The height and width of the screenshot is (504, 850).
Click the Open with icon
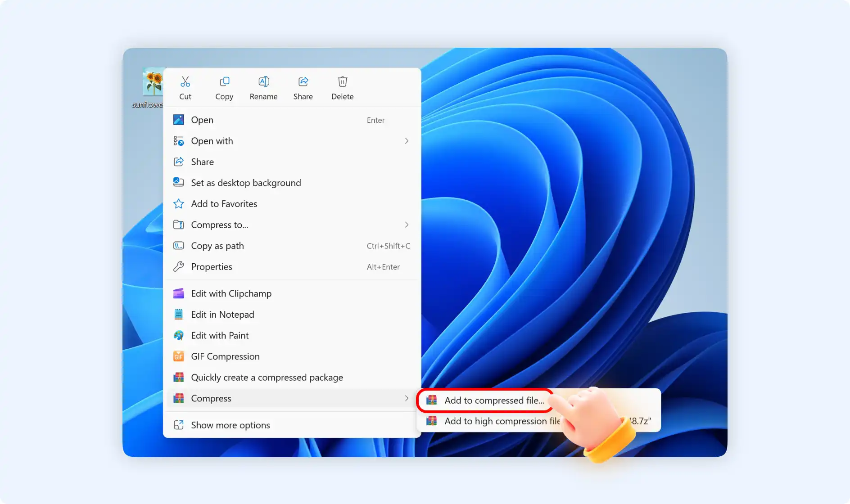click(179, 141)
